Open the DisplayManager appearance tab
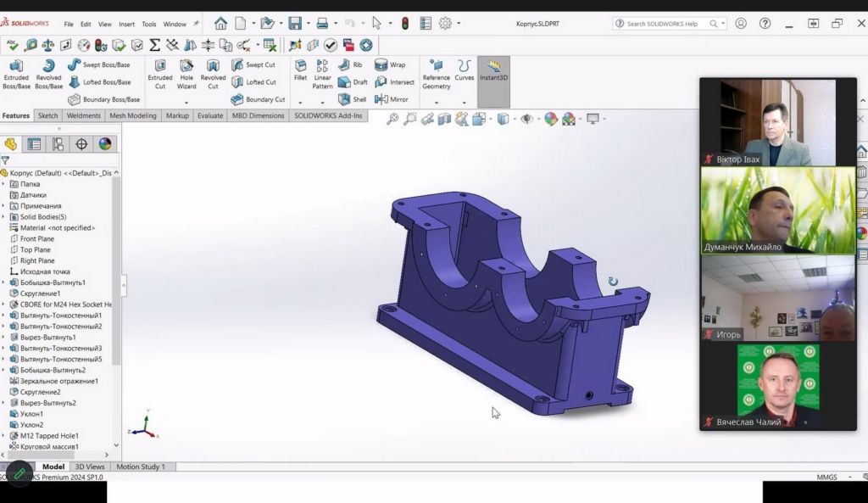Image resolution: width=868 pixels, height=503 pixels. point(105,144)
